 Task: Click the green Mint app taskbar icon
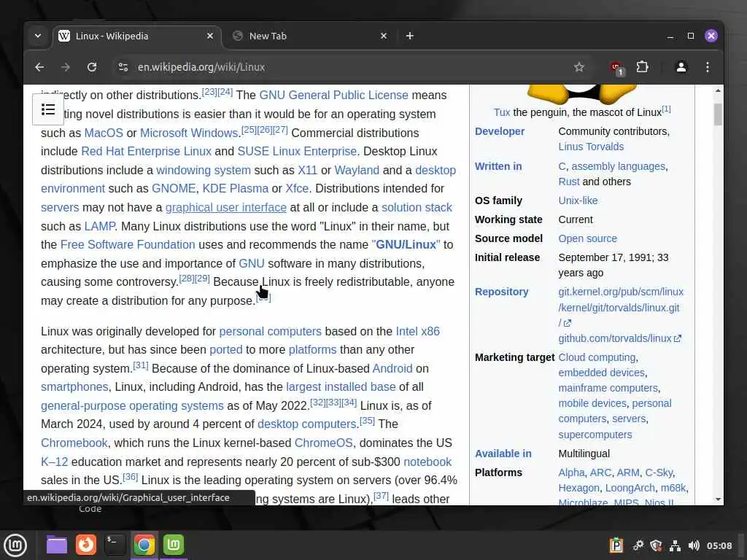point(174,545)
